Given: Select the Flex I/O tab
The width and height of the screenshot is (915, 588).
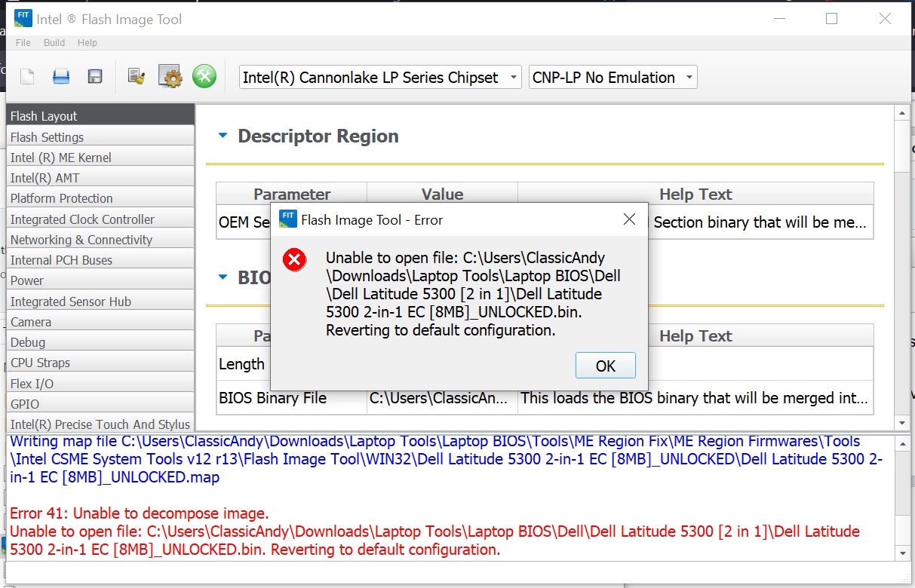Looking at the screenshot, I should point(100,384).
